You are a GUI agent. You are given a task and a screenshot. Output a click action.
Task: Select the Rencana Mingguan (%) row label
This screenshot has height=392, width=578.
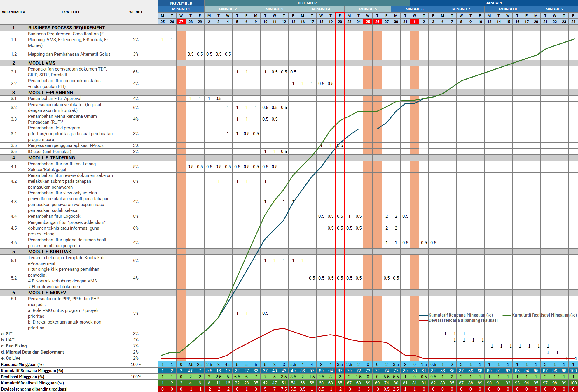(22, 365)
